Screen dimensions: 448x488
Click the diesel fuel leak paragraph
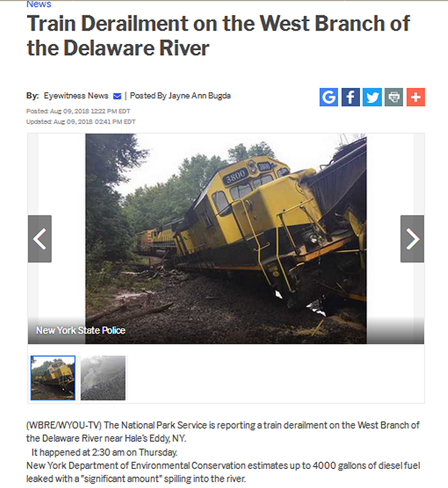point(223,472)
